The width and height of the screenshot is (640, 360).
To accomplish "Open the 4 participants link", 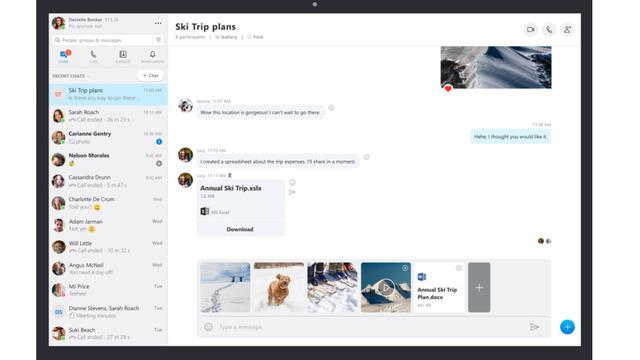I will tap(190, 37).
